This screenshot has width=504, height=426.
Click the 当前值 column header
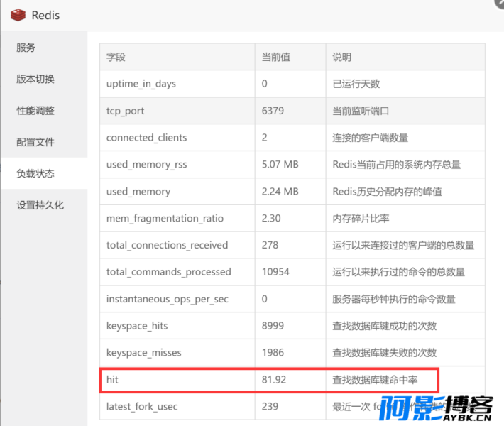coord(275,57)
